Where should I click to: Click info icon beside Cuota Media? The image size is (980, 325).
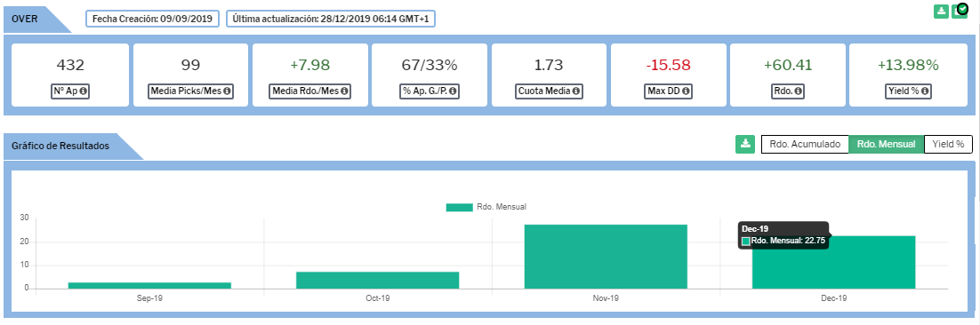[575, 91]
